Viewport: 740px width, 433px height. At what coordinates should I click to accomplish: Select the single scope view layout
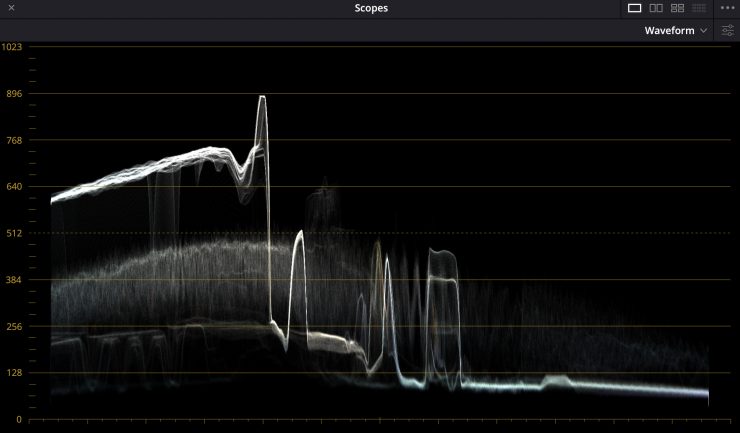pyautogui.click(x=634, y=8)
